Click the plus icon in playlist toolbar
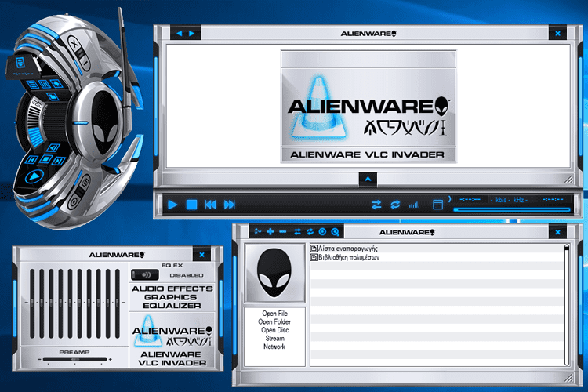This screenshot has height=392, width=588. coord(270,232)
